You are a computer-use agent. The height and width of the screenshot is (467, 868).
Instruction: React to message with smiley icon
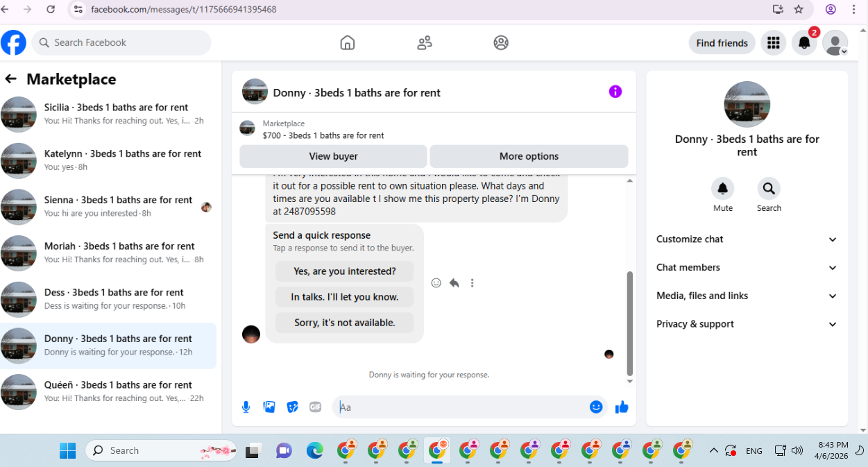(x=436, y=283)
